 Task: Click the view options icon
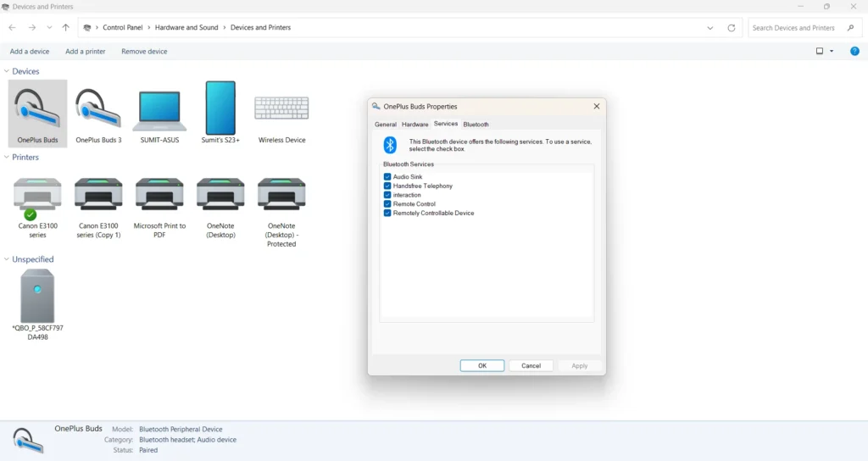(x=820, y=51)
